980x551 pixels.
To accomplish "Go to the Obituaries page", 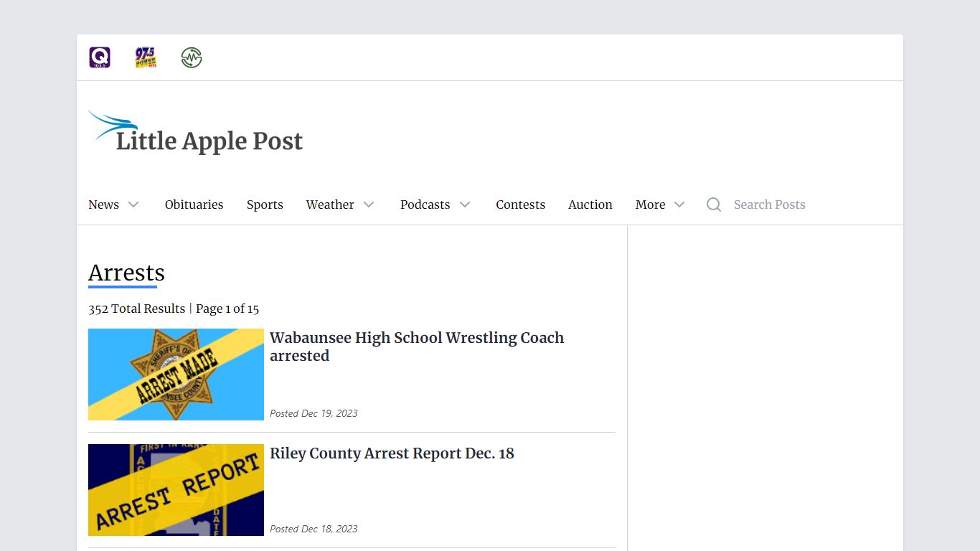I will 194,204.
